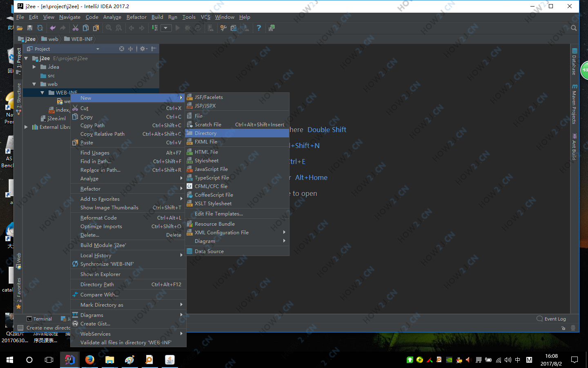The image size is (588, 368).
Task: Open Firefox from the taskbar
Action: [90, 360]
